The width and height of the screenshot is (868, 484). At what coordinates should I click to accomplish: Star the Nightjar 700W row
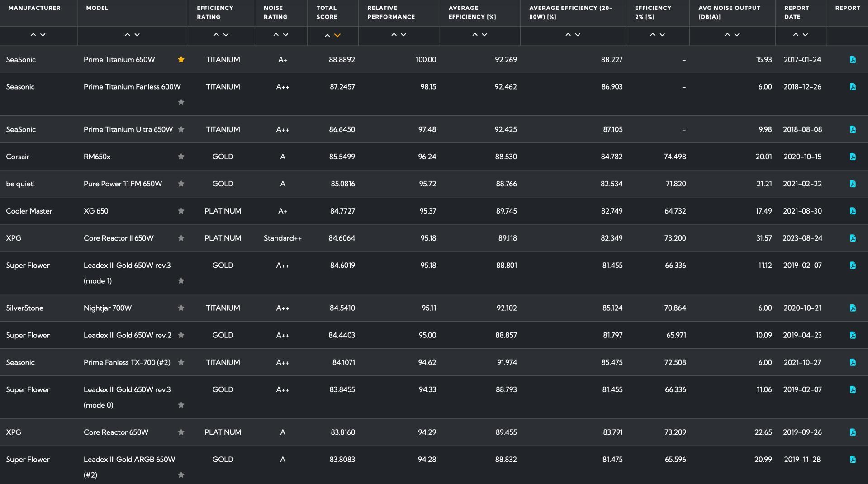point(181,308)
